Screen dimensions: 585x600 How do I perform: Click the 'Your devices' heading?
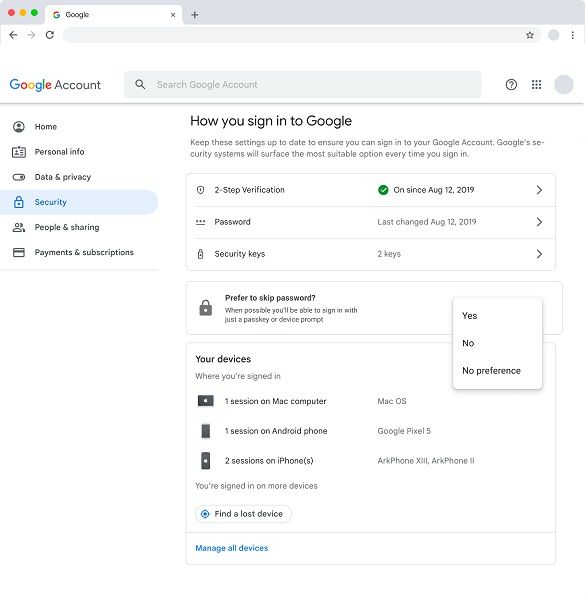(223, 359)
